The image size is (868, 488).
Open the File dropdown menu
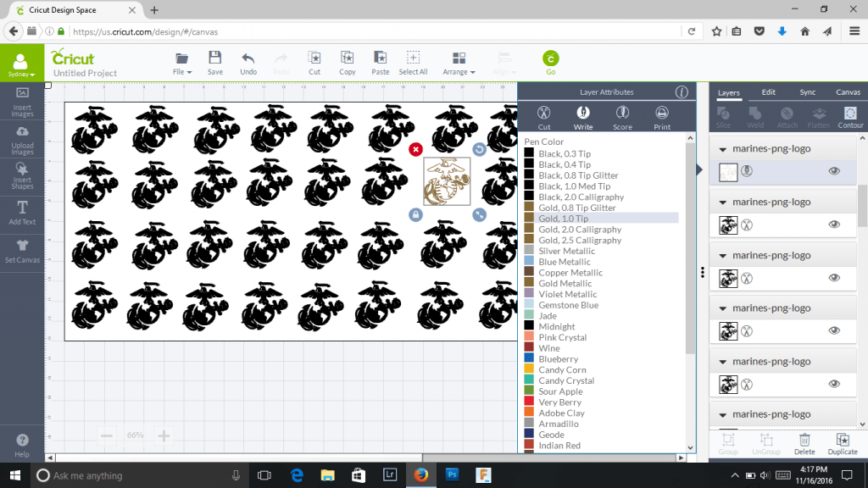click(182, 63)
